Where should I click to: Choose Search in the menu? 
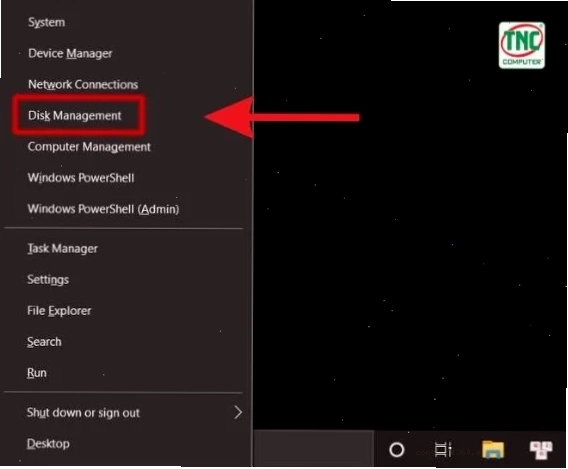[x=44, y=342]
